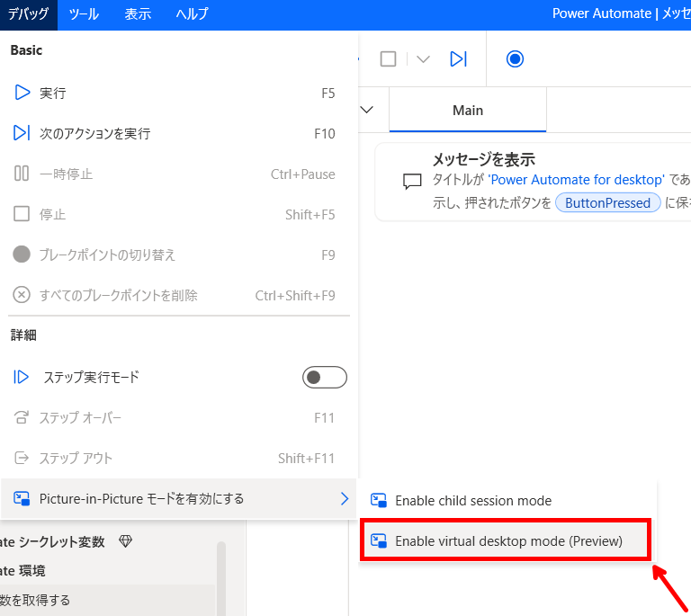Click the recorder circle icon in toolbar
Viewport: 691px width, 616px height.
click(515, 59)
